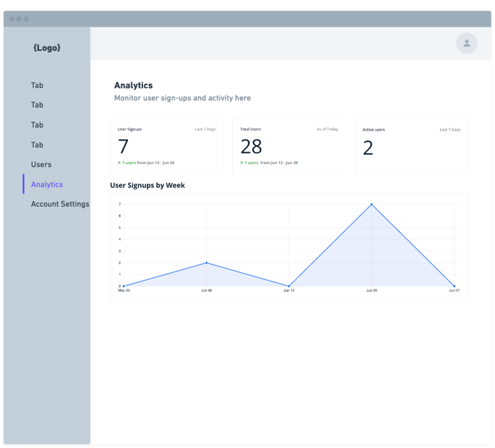Open the fourth Tab in the sidebar
495x448 pixels.
37,145
